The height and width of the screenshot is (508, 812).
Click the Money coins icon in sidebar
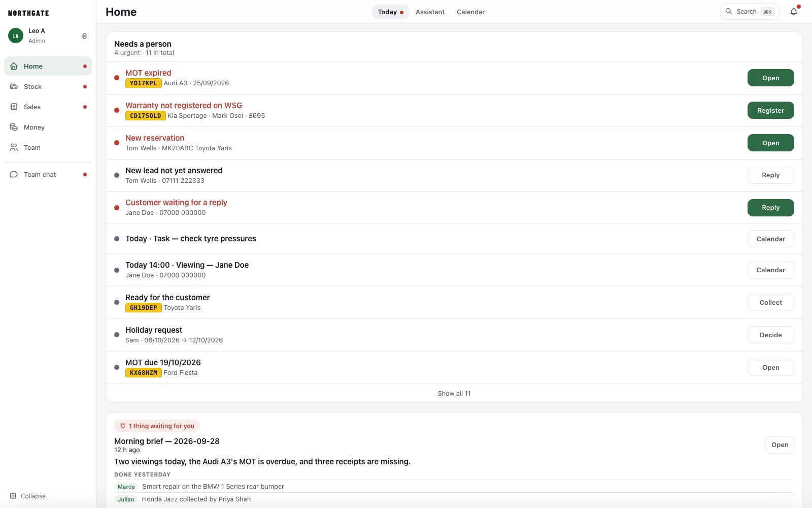(x=14, y=127)
